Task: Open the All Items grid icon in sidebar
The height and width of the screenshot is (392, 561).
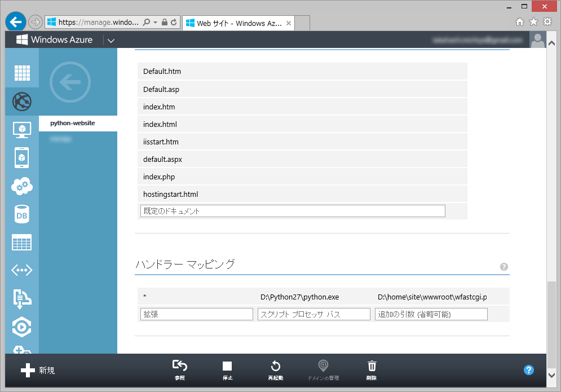Action: point(22,73)
